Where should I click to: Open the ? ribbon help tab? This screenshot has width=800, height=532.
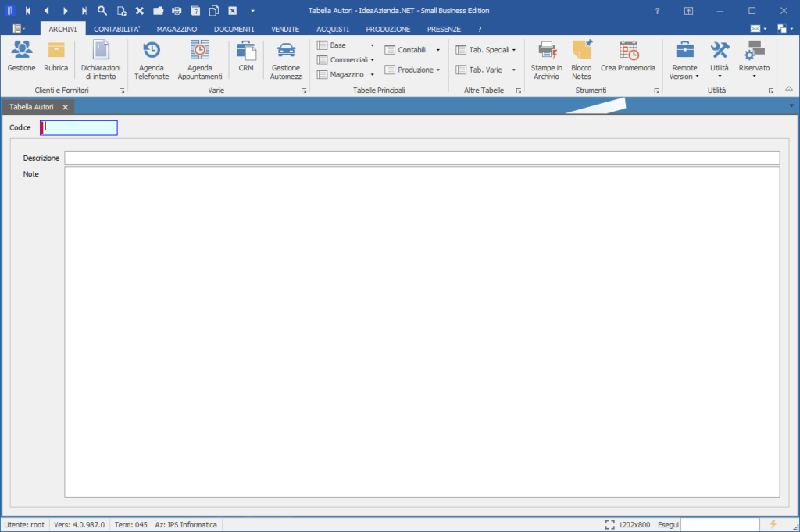(x=480, y=29)
